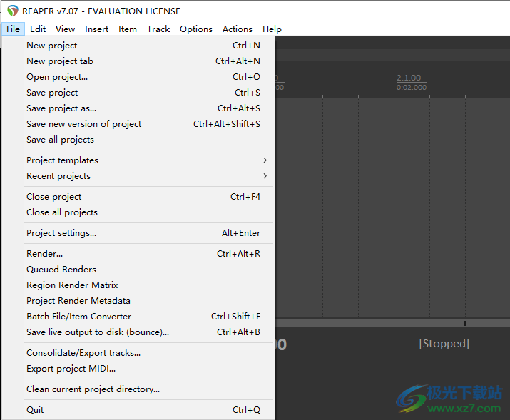This screenshot has width=510, height=420.
Task: Choose New project tab
Action: pyautogui.click(x=60, y=61)
